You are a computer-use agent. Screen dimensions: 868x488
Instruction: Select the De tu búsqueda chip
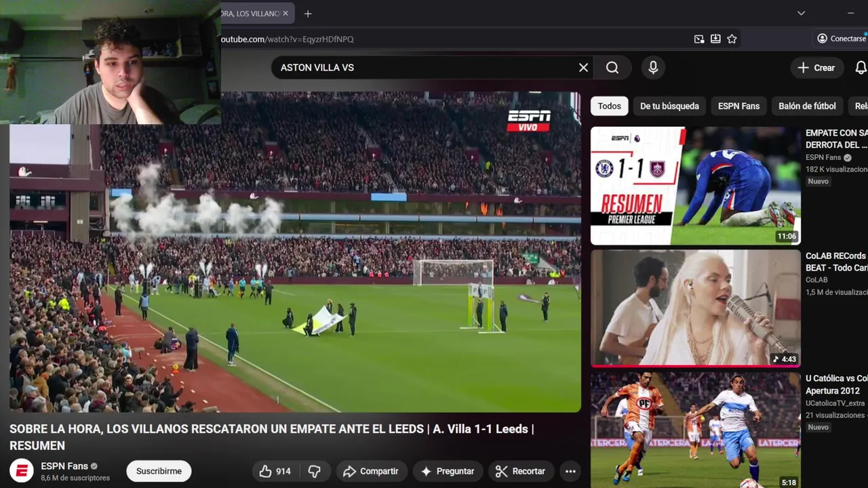point(669,106)
